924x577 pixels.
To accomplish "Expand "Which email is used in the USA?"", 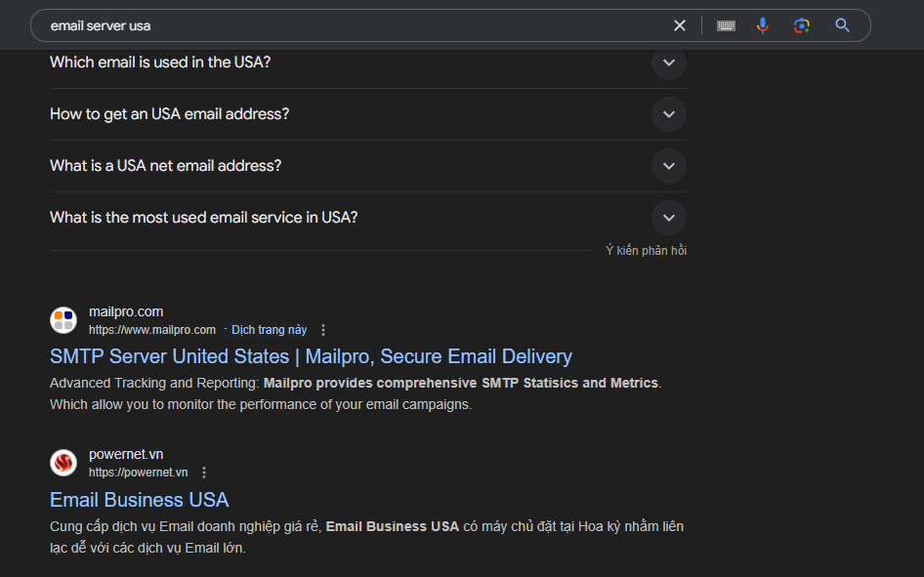I will [668, 62].
